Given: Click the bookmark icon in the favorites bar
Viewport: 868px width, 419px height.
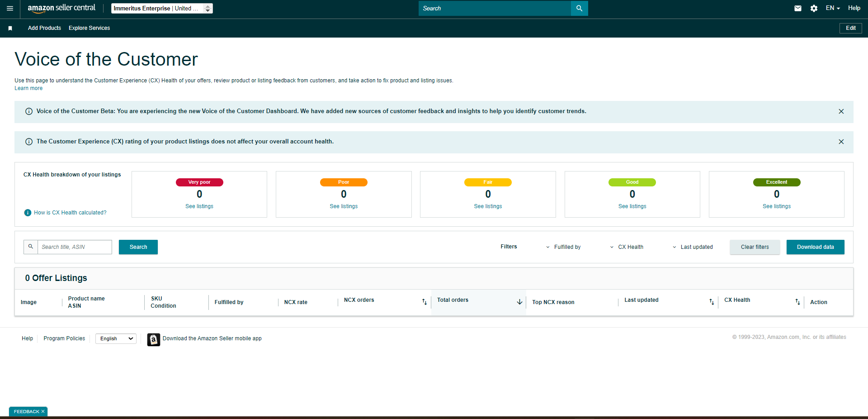Looking at the screenshot, I should point(10,28).
